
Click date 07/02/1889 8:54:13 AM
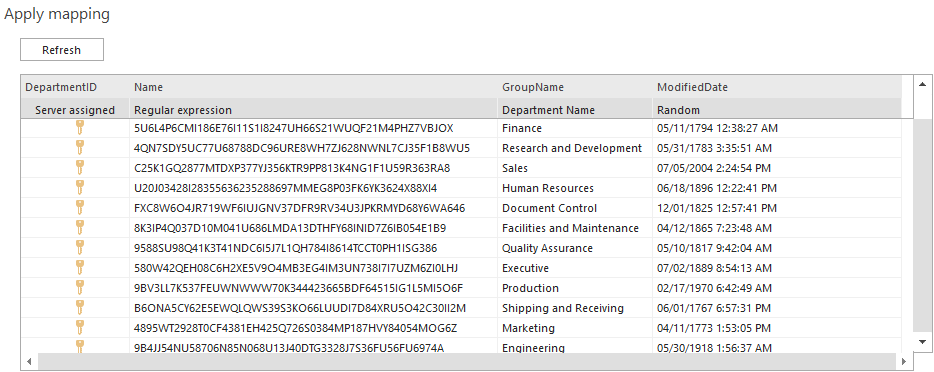point(714,268)
